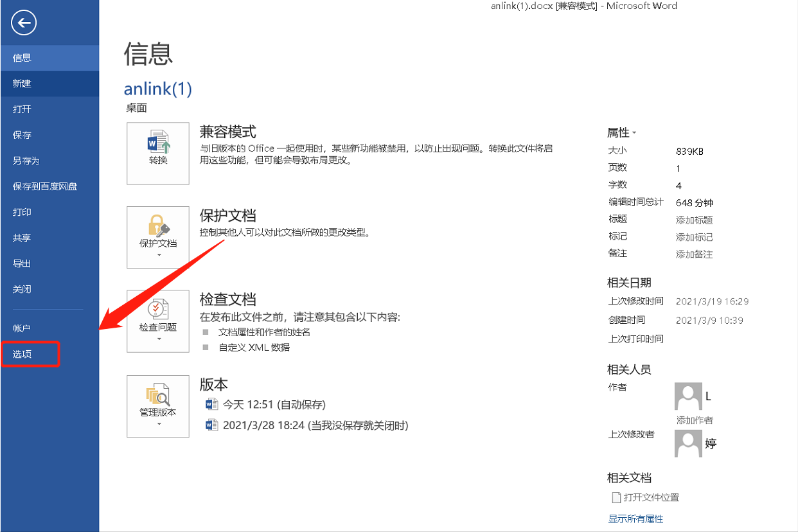Click the 兼容模式 heading
The height and width of the screenshot is (532, 798).
pyautogui.click(x=228, y=132)
